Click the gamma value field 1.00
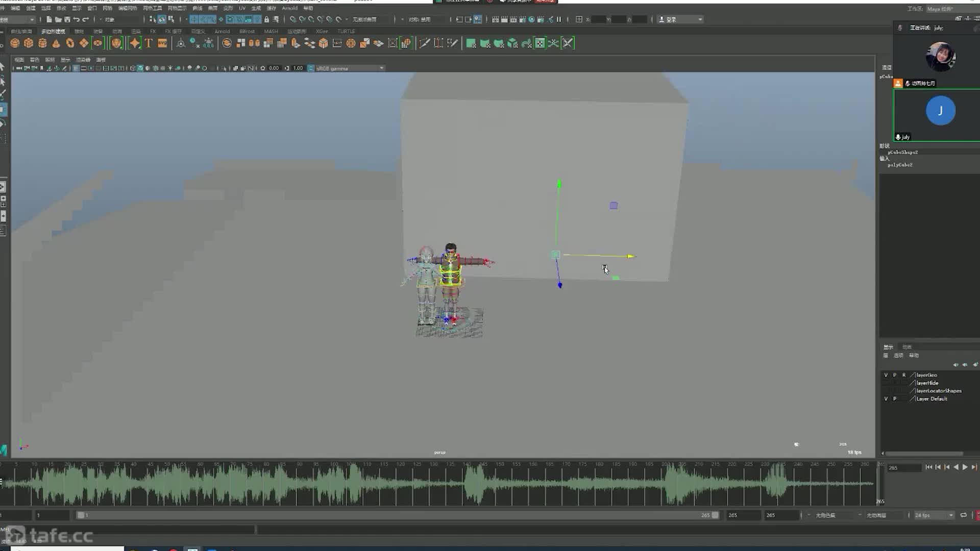 click(x=298, y=68)
